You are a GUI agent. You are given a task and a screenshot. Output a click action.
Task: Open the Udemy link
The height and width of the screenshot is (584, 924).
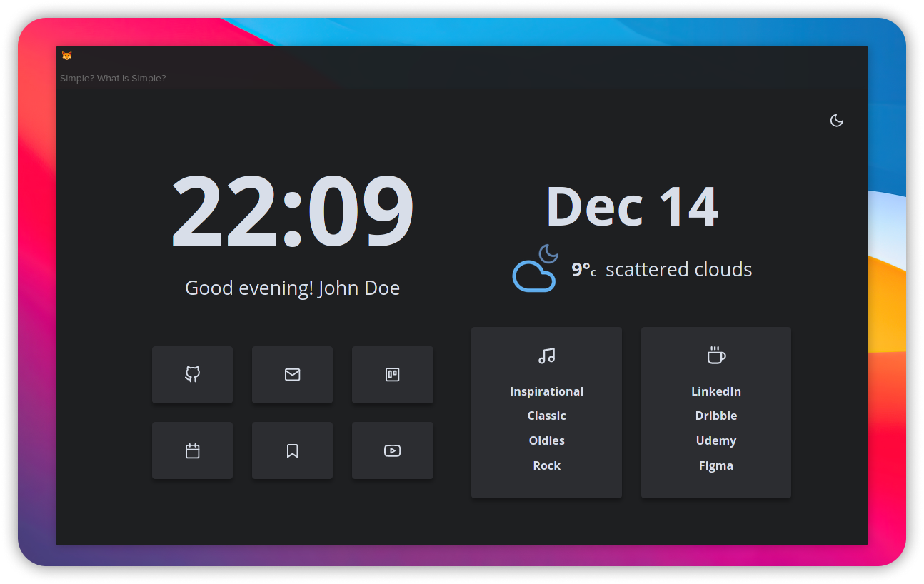pyautogui.click(x=716, y=440)
